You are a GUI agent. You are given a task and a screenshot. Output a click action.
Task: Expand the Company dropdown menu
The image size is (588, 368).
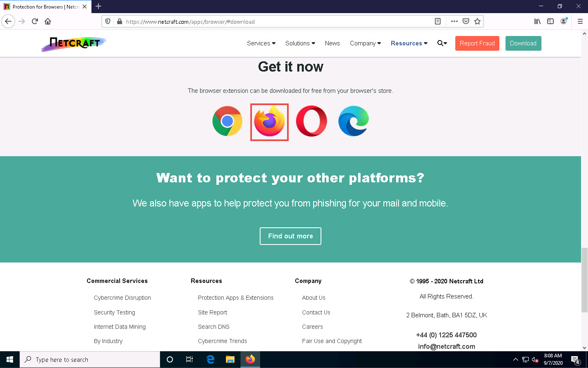point(365,43)
